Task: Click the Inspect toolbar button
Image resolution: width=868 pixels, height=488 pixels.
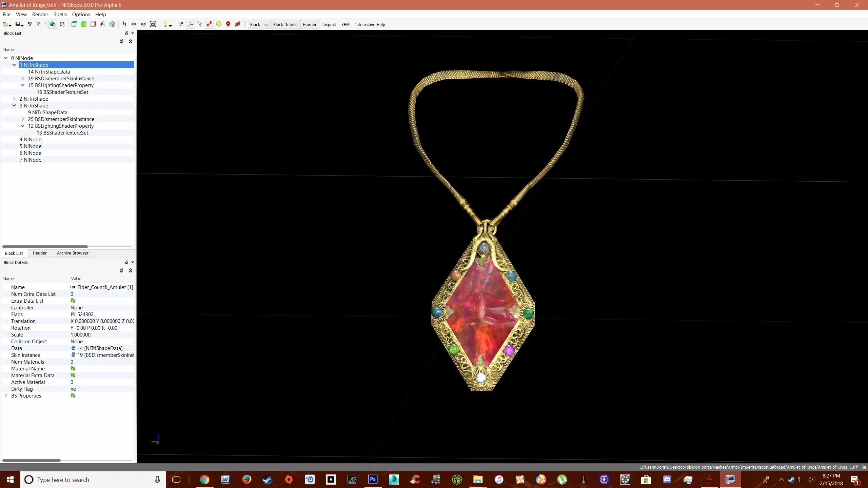Action: pos(329,24)
